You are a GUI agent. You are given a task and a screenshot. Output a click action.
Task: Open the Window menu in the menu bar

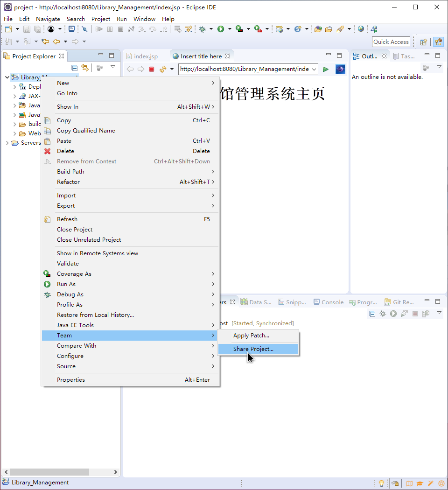pos(144,19)
